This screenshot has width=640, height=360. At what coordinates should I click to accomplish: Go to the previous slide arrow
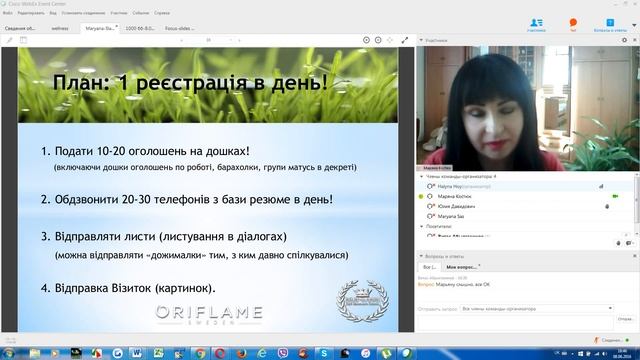pos(182,40)
